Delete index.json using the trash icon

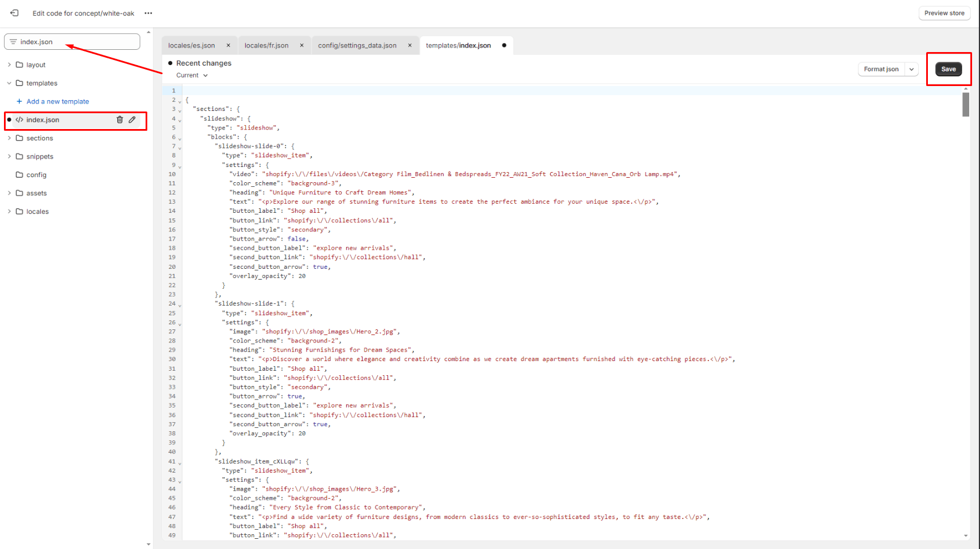tap(120, 119)
